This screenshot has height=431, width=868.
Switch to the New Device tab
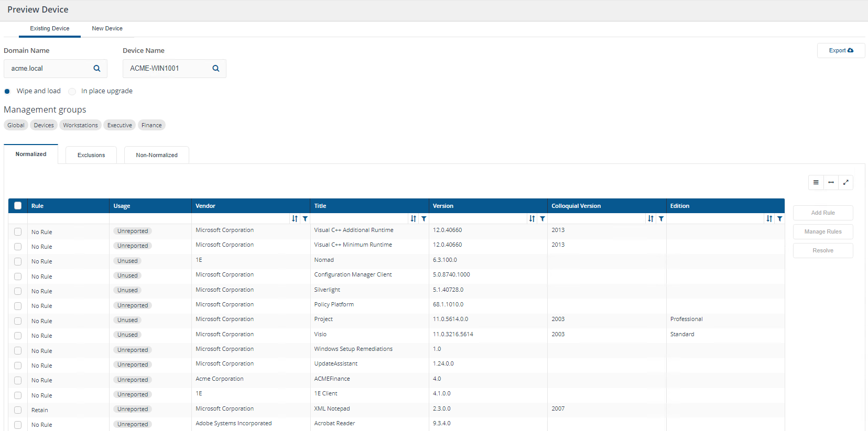tap(107, 29)
